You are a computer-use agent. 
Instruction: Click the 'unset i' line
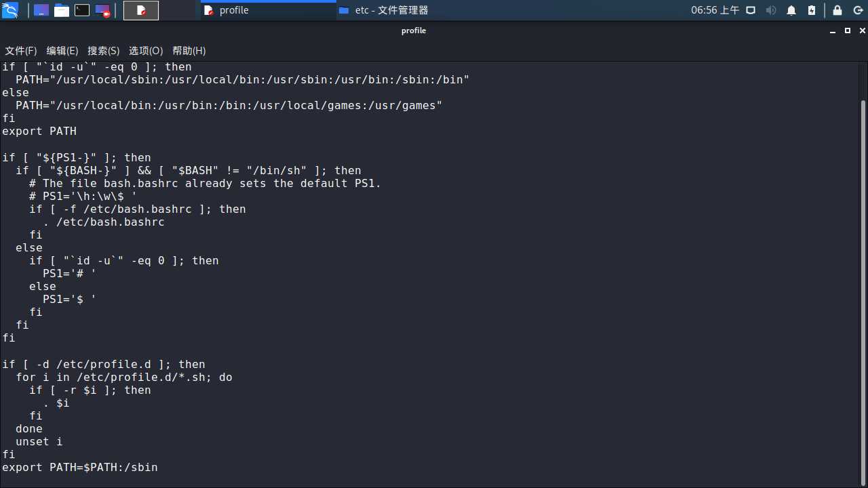pos(39,441)
